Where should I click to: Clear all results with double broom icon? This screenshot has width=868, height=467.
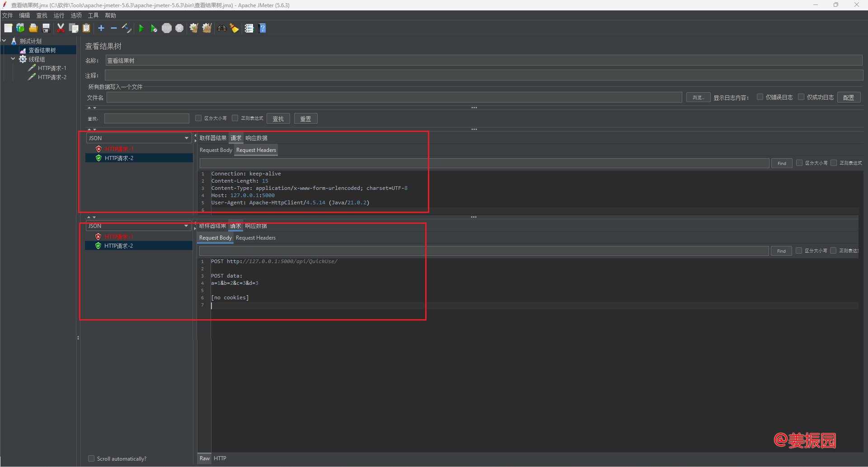[x=207, y=28]
